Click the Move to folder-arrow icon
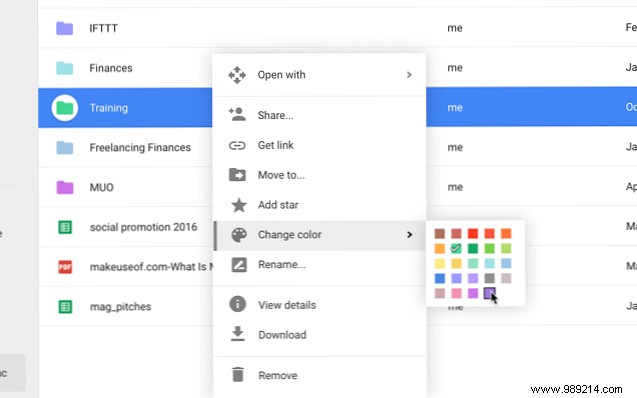The width and height of the screenshot is (637, 398). click(x=237, y=175)
